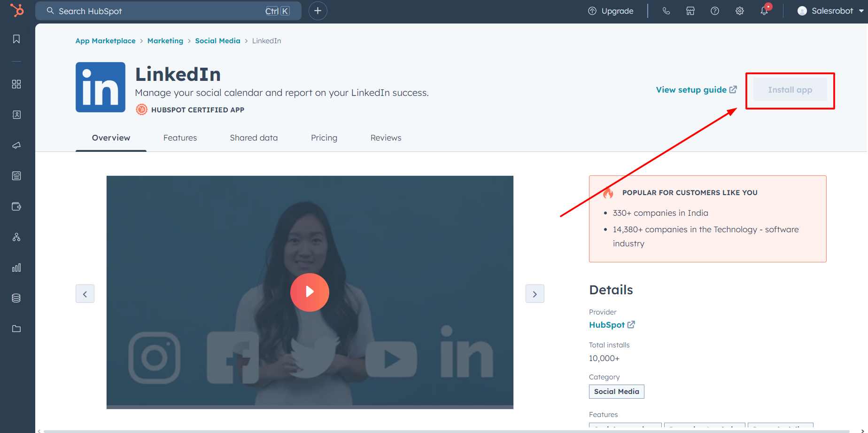The image size is (868, 433).
Task: Click "POPULAR FOR CUSTOMERS LIKE YOU" heading
Action: click(x=690, y=193)
